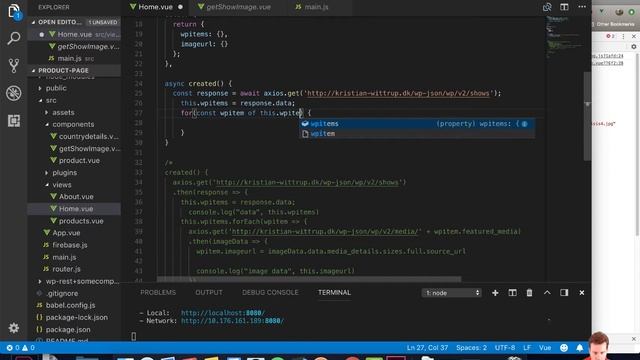Open babel.config.js in the file tree
Screen dimensions: 640x360
[70, 305]
